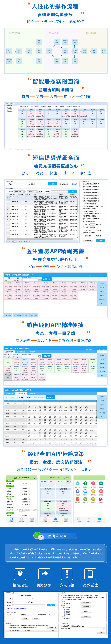Click the 创建一级菜单 button
Image resolution: width=111 pixels, height=644 pixels.
tap(86, 602)
